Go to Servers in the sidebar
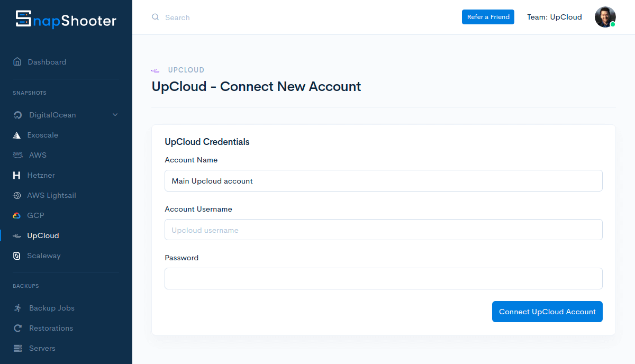 42,348
